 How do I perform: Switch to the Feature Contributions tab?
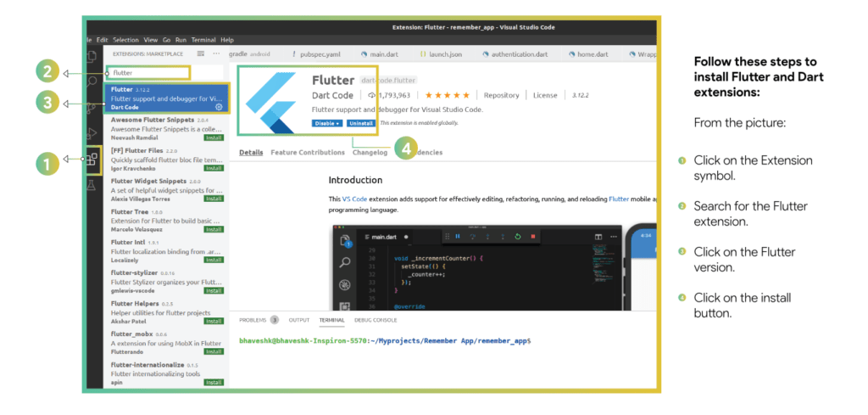(x=308, y=153)
